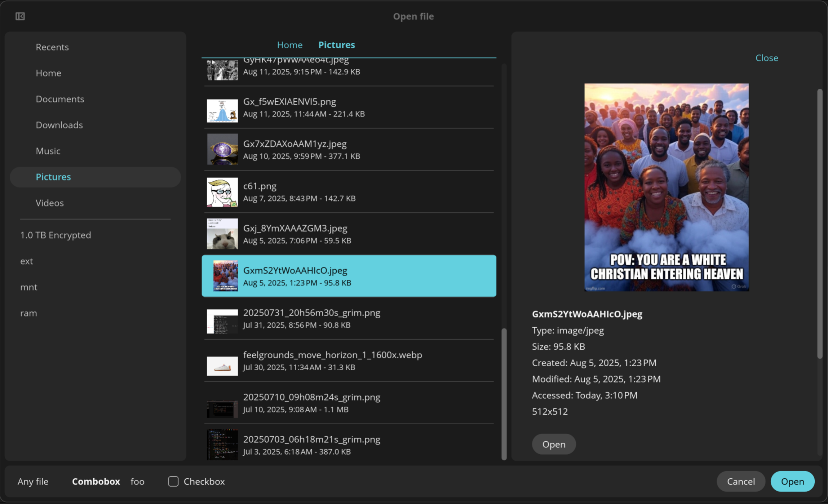This screenshot has height=504, width=828.
Task: Click the preview panel Open button
Action: [554, 444]
